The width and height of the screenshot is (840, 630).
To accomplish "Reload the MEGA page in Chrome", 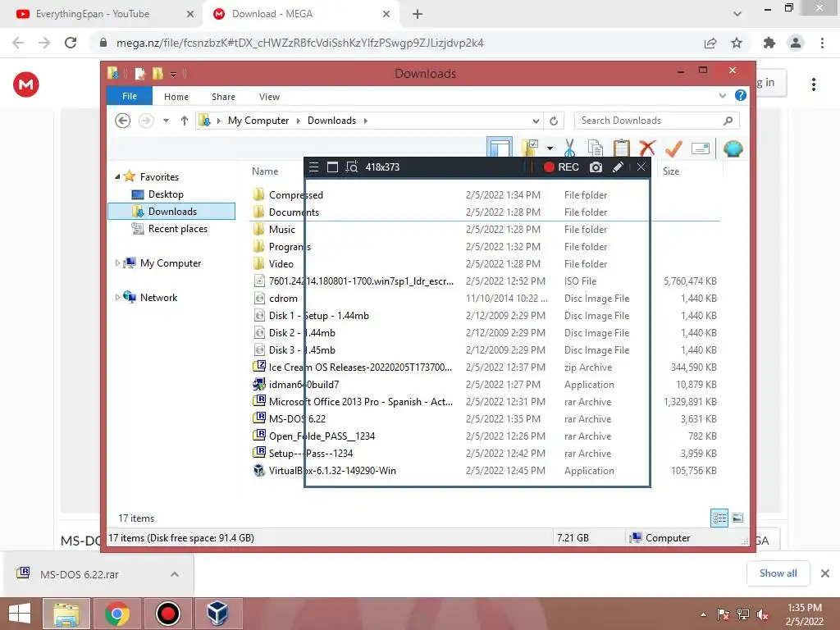I will [71, 43].
